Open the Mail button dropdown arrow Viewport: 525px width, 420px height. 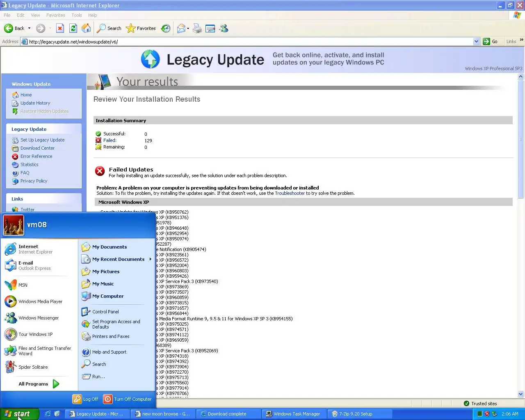tap(188, 28)
